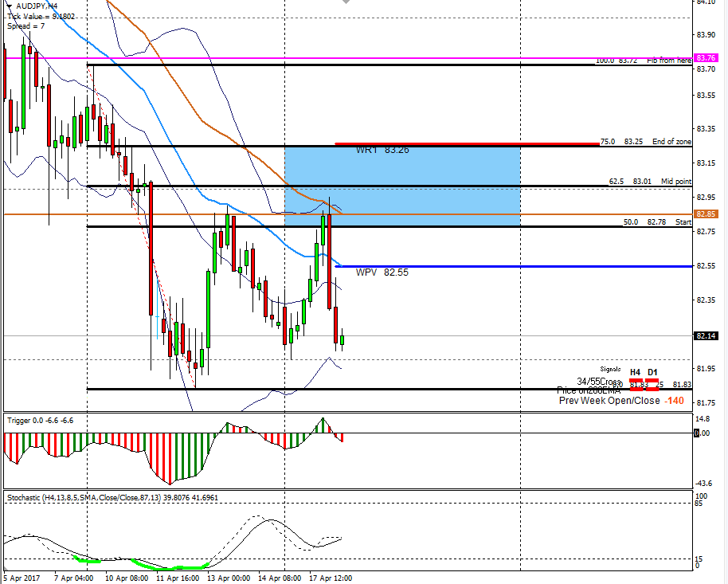Screen dimensions: 728x584
Task: Select the WPV 82.55 pivot label
Action: click(x=382, y=272)
